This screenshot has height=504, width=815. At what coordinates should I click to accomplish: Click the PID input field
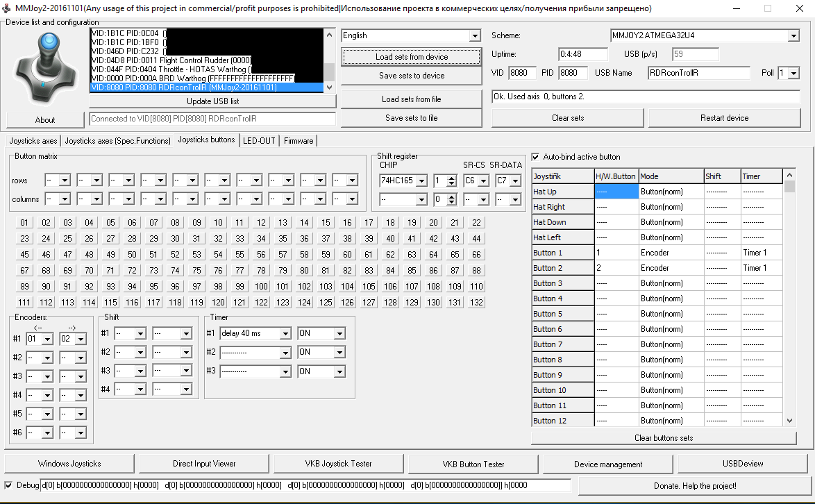pos(572,74)
